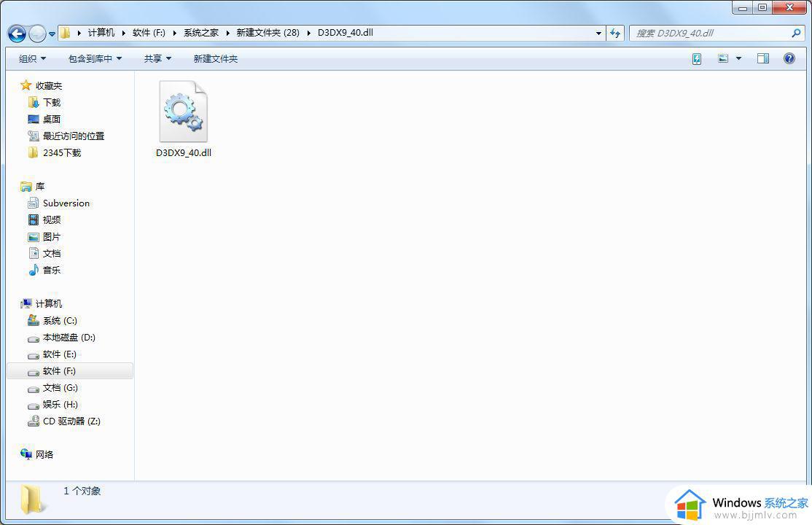Open drive 系统 (C:)
This screenshot has width=812, height=525.
(x=60, y=321)
